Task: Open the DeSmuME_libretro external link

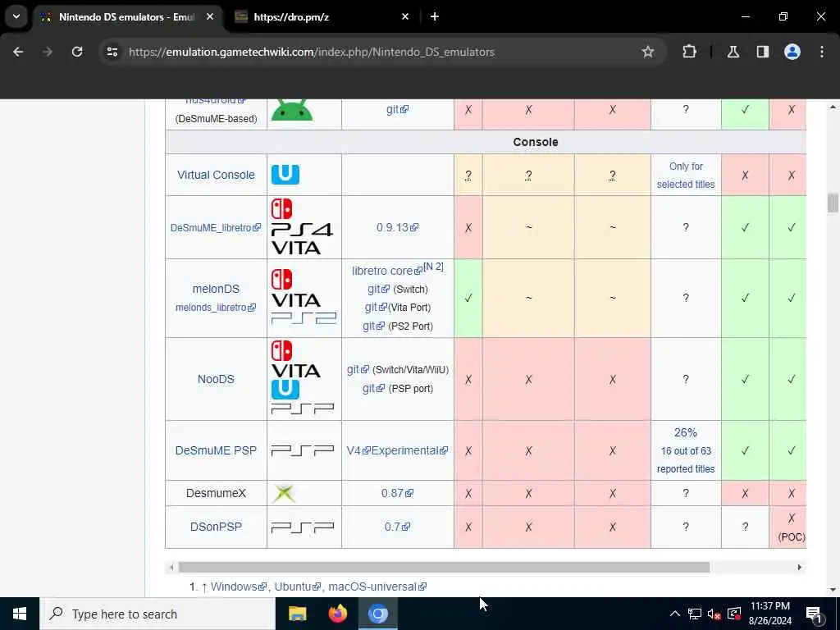Action: pyautogui.click(x=216, y=228)
